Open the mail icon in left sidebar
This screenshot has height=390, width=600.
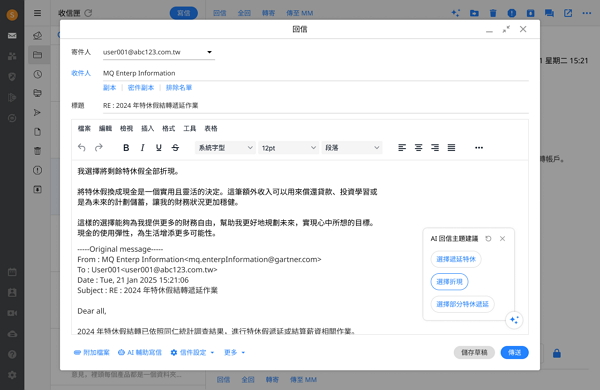coord(12,36)
